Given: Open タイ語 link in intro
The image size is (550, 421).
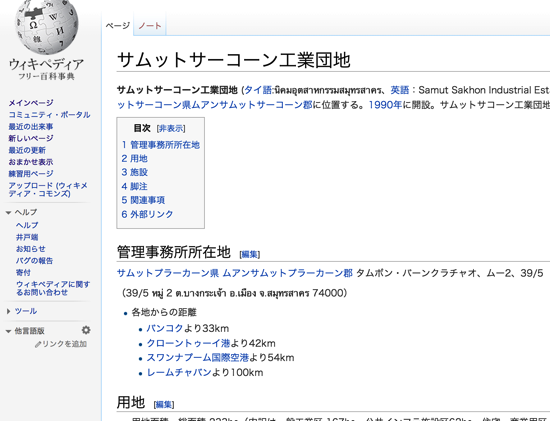Looking at the screenshot, I should click(x=258, y=90).
